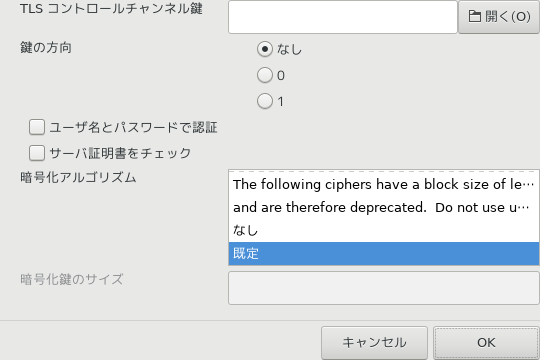Image resolution: width=540 pixels, height=360 pixels.
Task: Click the folder icon on the 開く(O) button
Action: [x=475, y=16]
